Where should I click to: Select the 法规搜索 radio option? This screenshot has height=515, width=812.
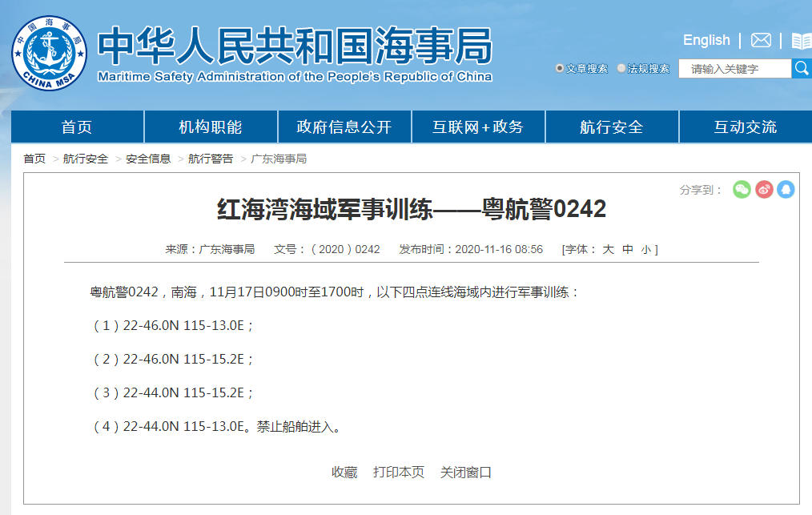tap(621, 68)
